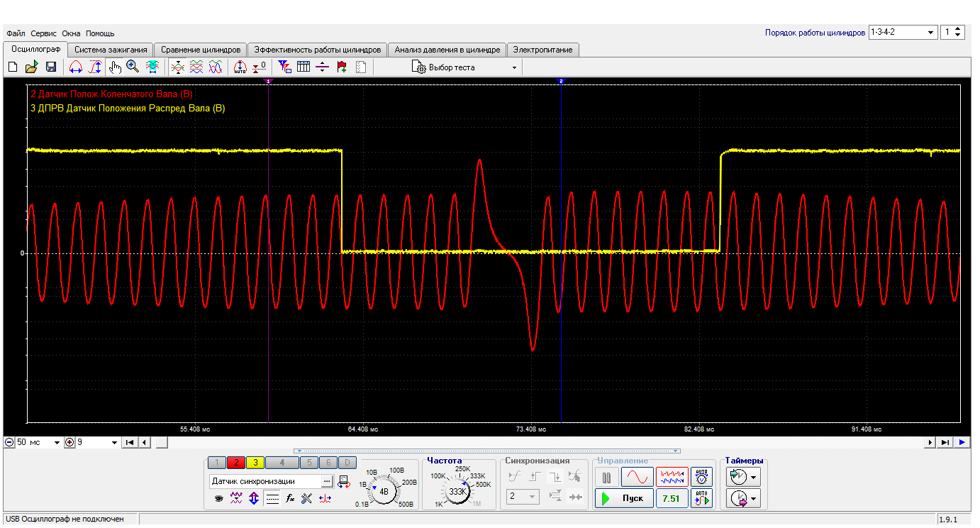Viewport: 980px width, 528px height.
Task: Open file with the folder icon
Action: (31, 67)
